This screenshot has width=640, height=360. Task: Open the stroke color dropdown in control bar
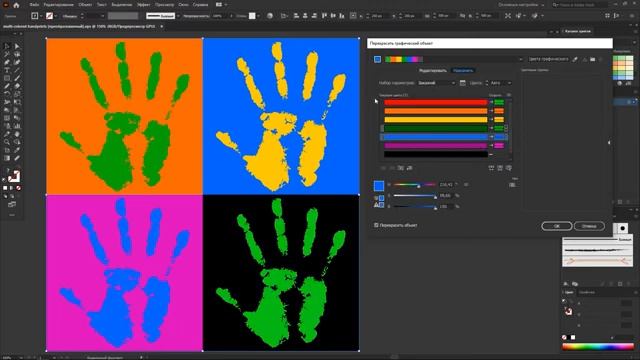pyautogui.click(x=56, y=16)
